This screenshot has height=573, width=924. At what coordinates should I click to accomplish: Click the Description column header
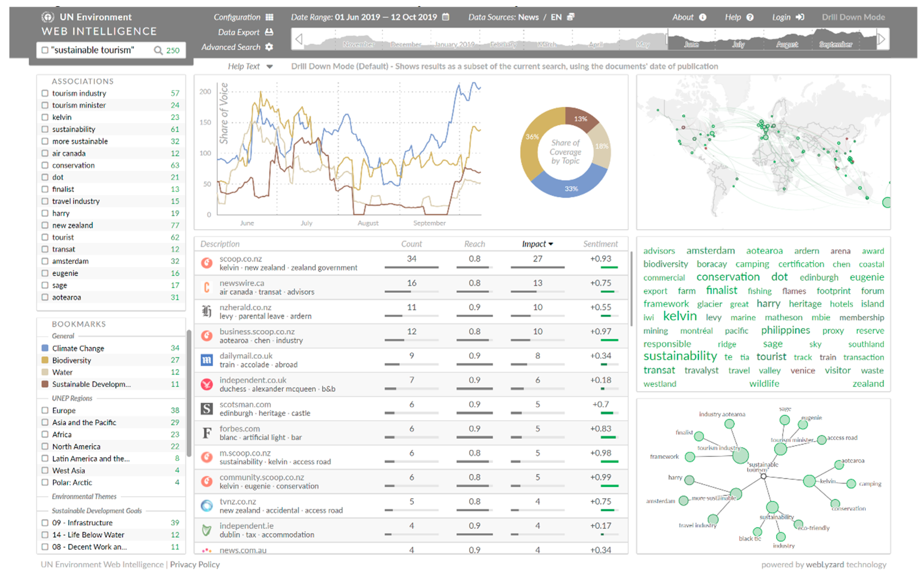coord(220,244)
